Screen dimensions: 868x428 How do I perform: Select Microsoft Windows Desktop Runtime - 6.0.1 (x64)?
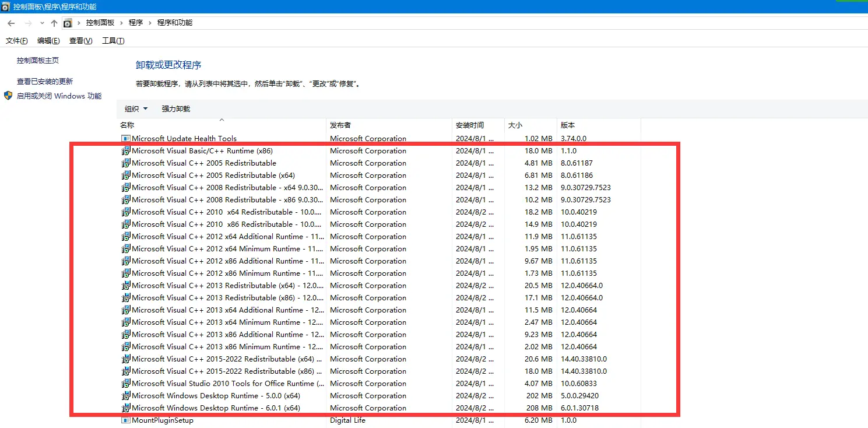(216, 408)
